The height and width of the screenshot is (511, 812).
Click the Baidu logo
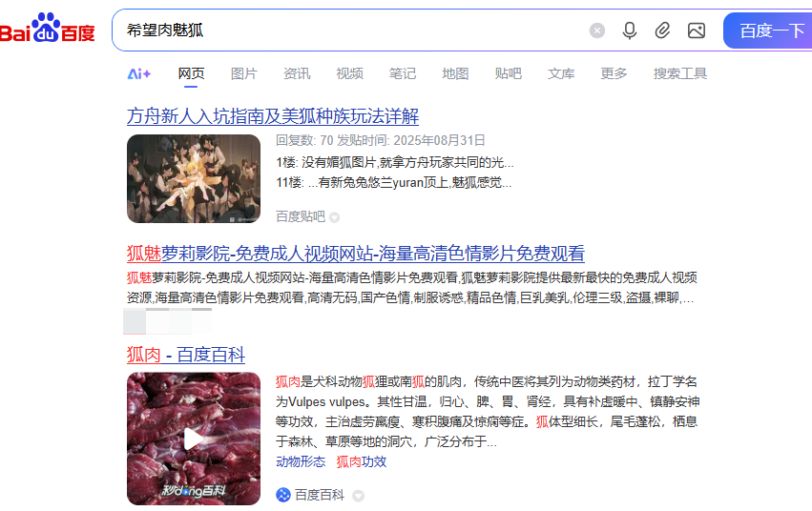(x=48, y=28)
